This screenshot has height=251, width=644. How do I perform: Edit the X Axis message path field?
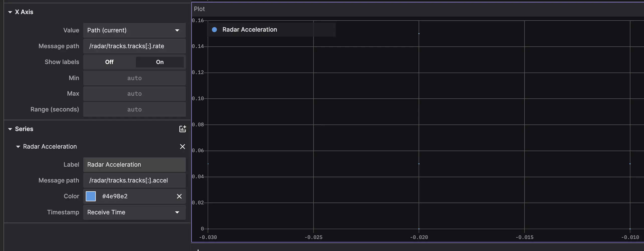(134, 46)
